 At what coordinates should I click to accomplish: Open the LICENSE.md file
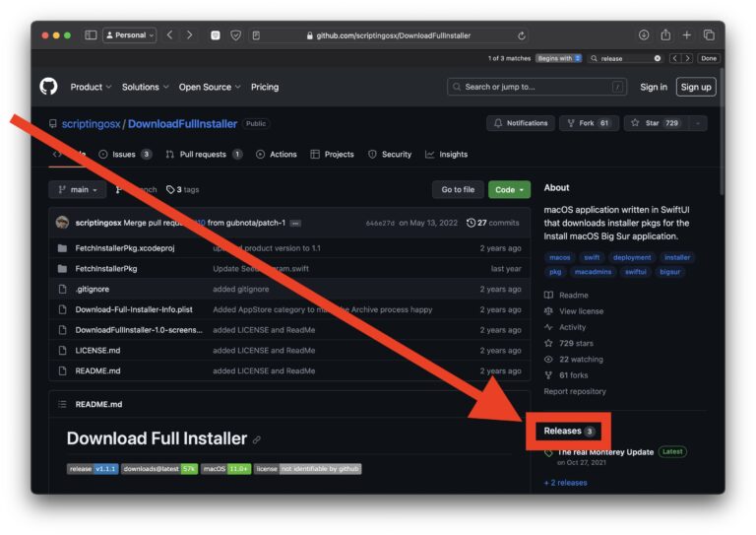click(97, 351)
